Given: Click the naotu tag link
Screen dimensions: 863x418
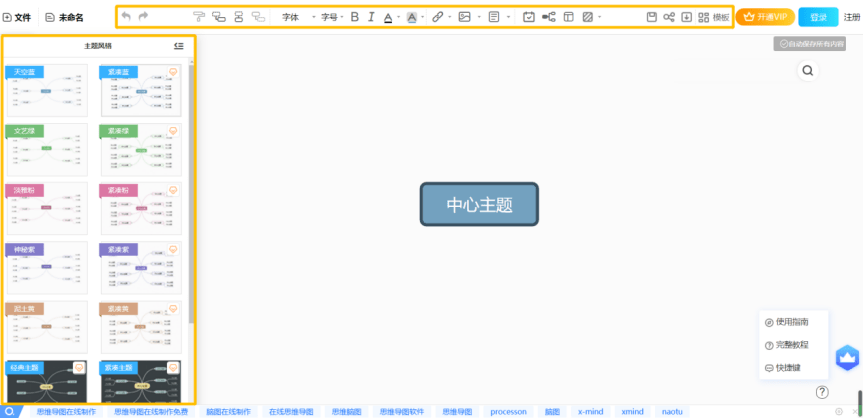Looking at the screenshot, I should (x=672, y=411).
